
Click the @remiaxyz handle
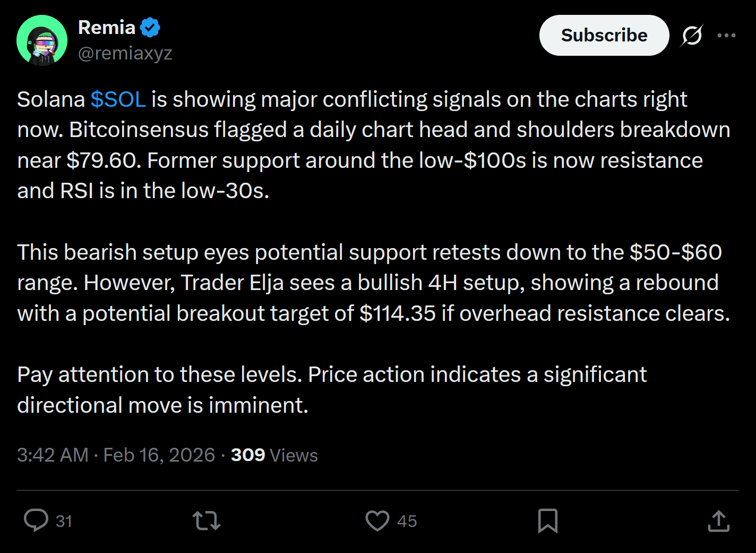(125, 53)
